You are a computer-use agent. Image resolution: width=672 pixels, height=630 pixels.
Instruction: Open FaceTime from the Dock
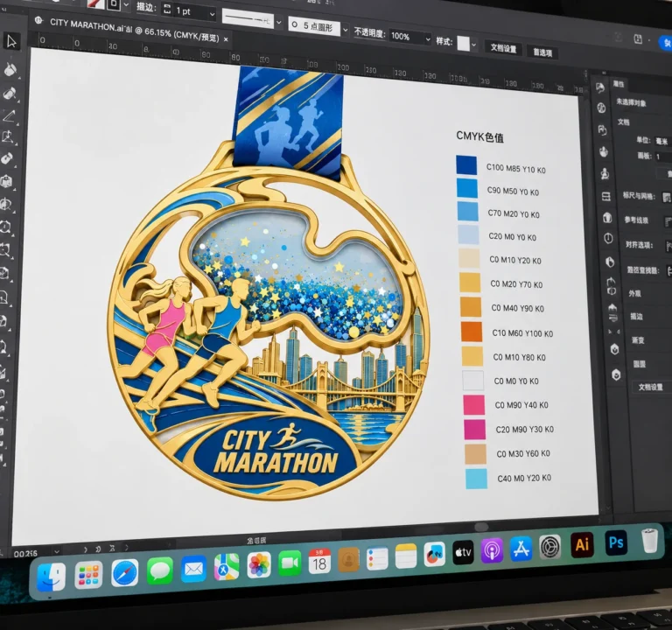click(x=290, y=563)
